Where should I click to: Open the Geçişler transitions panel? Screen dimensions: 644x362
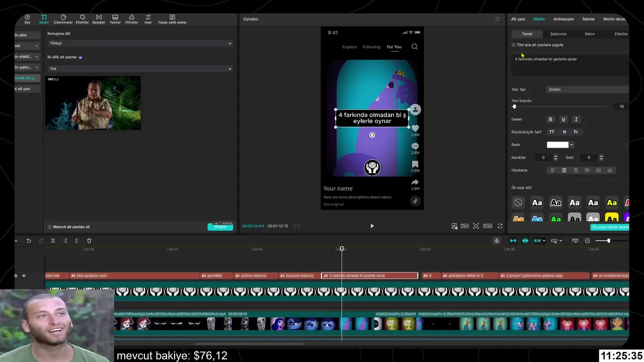pos(99,19)
